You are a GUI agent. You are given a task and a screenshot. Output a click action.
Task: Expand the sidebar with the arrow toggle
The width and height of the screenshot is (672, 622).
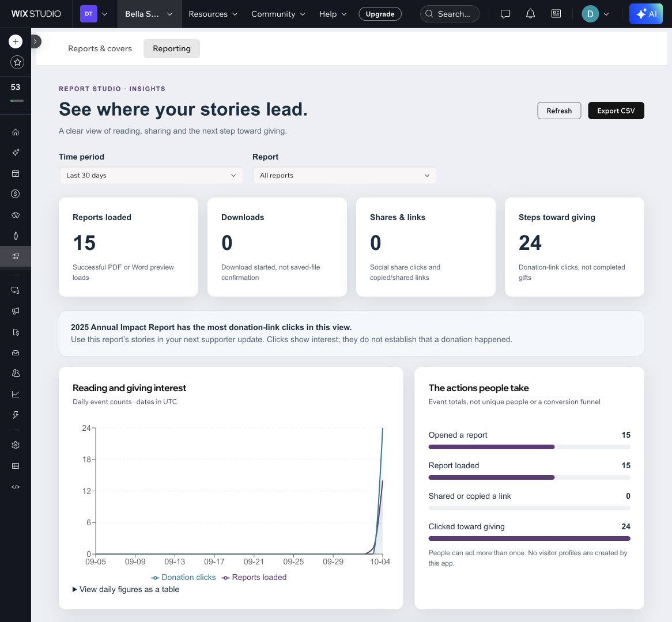(36, 41)
